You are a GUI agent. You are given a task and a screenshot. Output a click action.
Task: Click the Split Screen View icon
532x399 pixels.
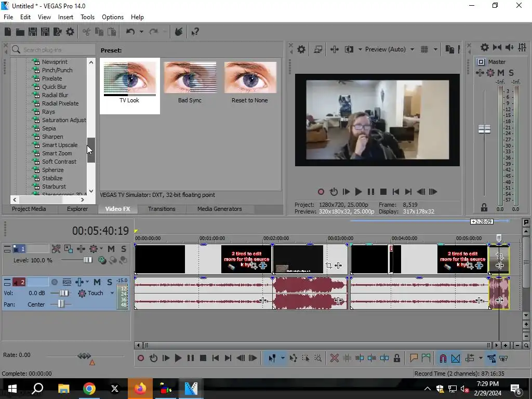coord(349,49)
